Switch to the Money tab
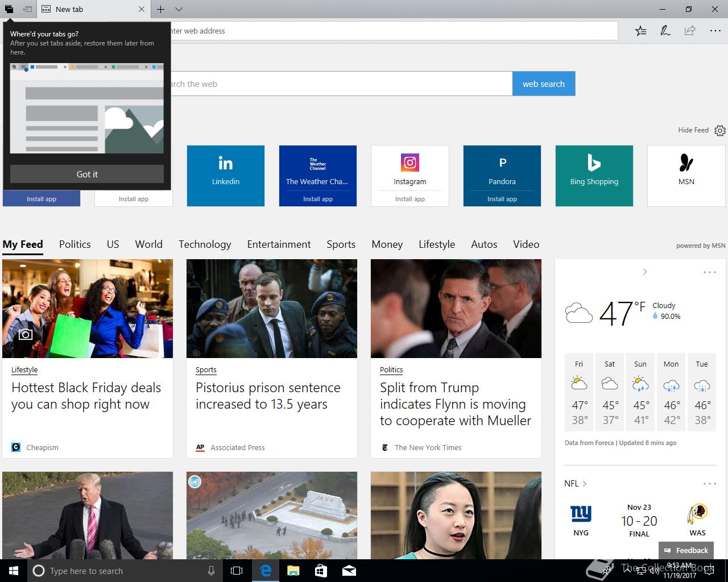 pos(387,244)
